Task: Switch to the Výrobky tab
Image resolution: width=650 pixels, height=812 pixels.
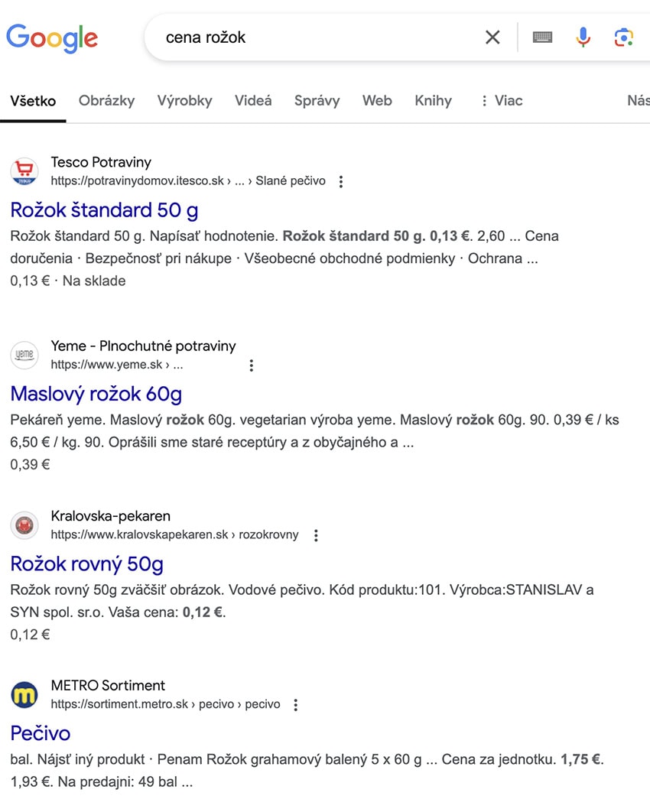Action: [x=185, y=100]
